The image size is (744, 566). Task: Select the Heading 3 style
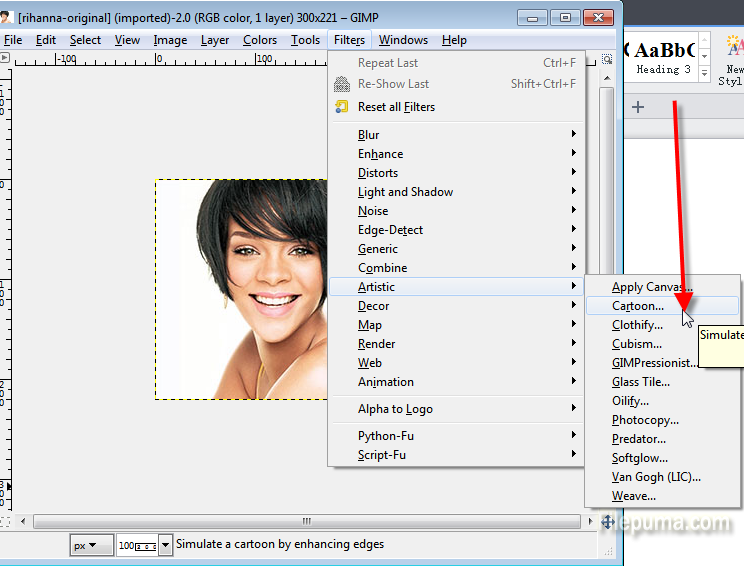[x=663, y=58]
